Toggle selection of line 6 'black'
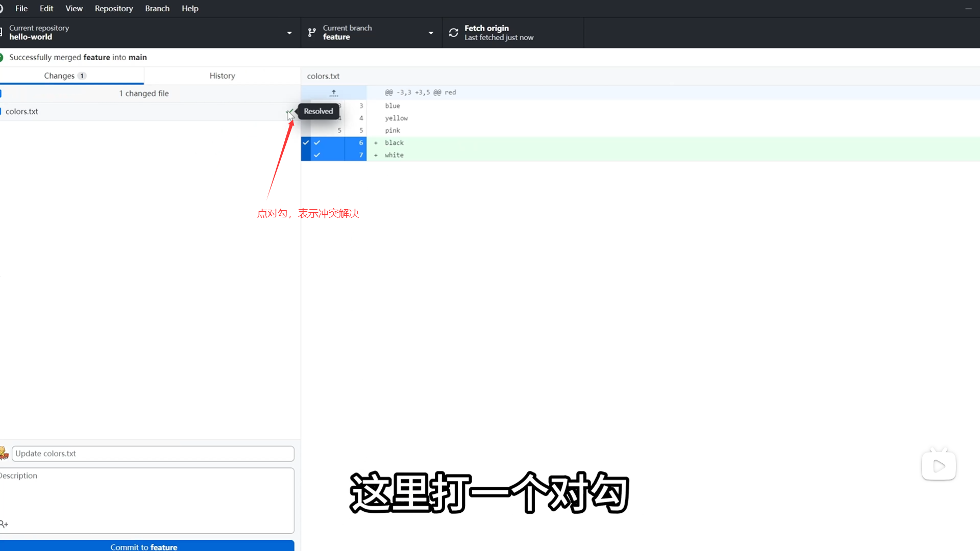 click(x=317, y=143)
